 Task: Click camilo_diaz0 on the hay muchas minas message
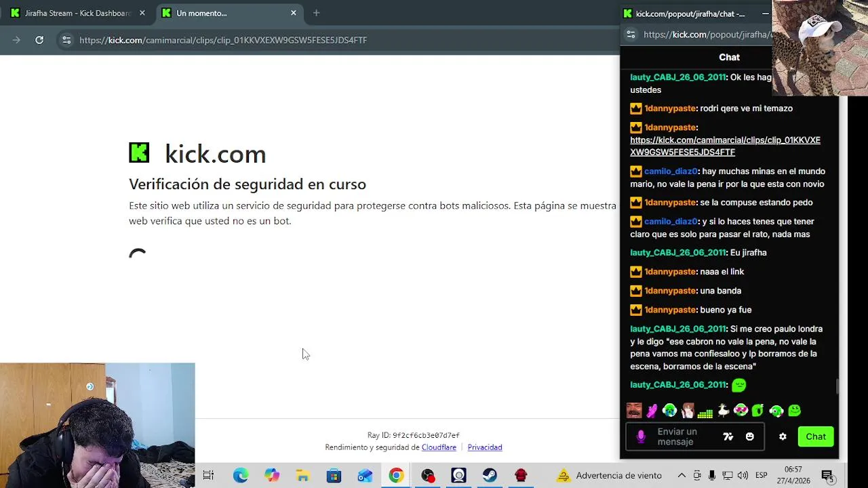click(671, 171)
